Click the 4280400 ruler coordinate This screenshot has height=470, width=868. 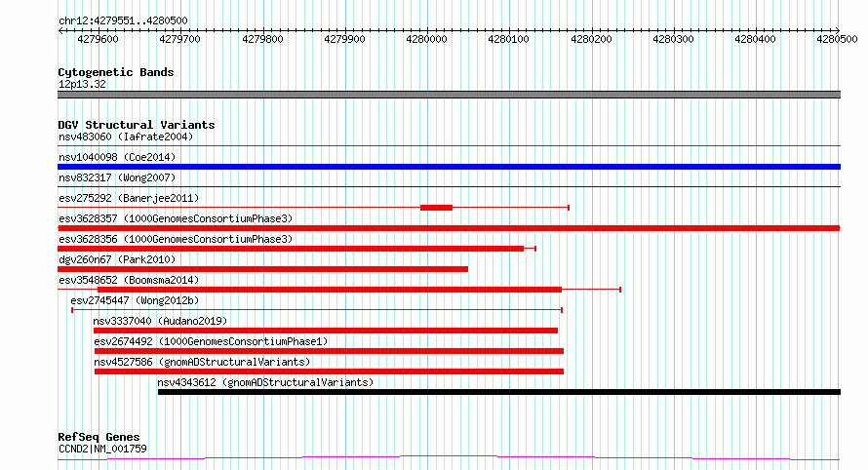tap(755, 39)
